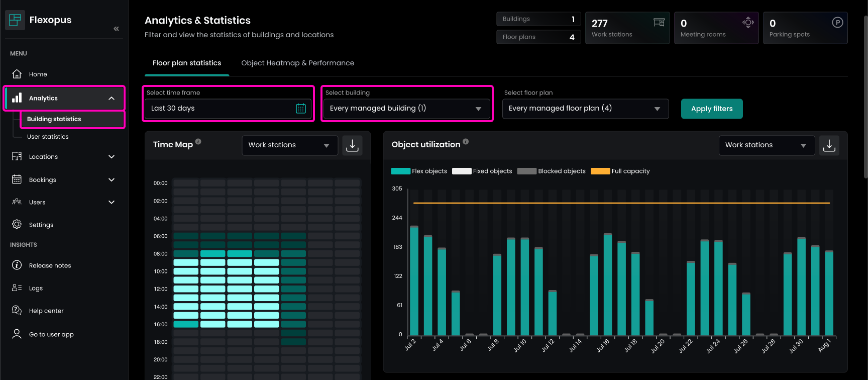Click the Apply filters button
Viewport: 868px width, 380px height.
711,109
